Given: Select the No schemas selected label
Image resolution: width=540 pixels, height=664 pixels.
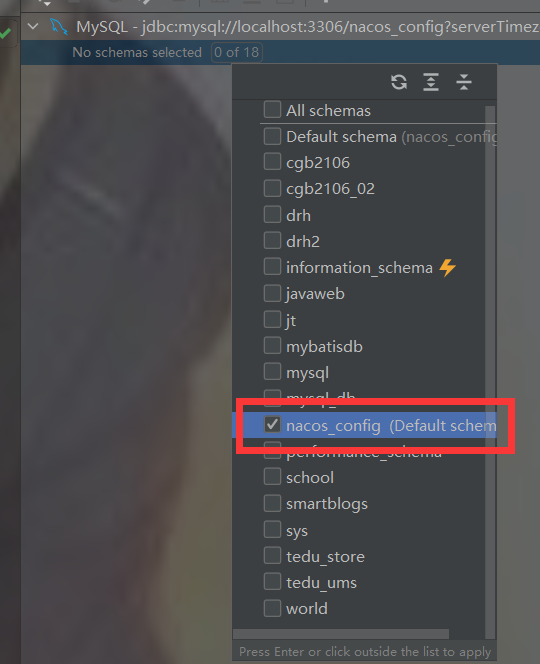Looking at the screenshot, I should click(137, 53).
